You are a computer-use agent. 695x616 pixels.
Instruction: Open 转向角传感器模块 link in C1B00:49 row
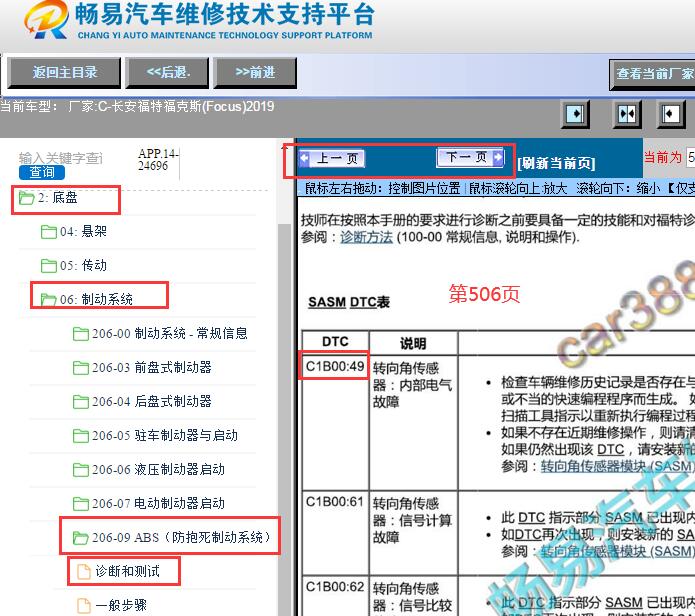[617, 467]
